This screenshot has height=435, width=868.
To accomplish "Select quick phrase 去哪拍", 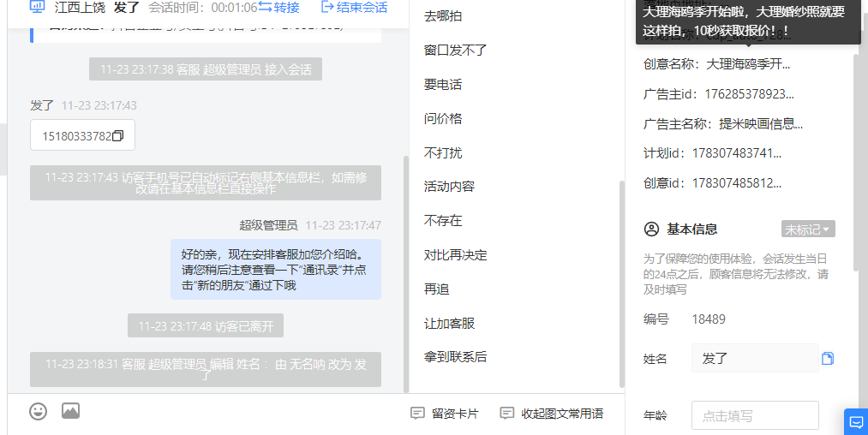I will (443, 16).
